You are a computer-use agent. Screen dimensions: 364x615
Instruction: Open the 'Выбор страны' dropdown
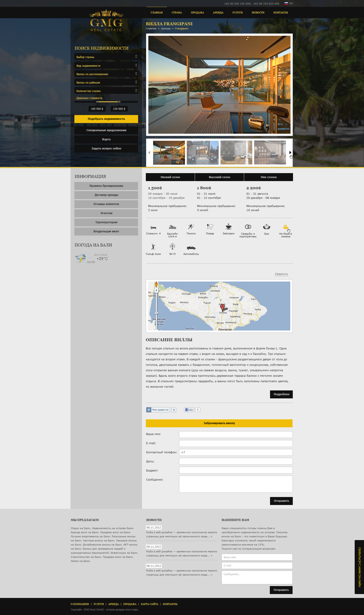[106, 57]
